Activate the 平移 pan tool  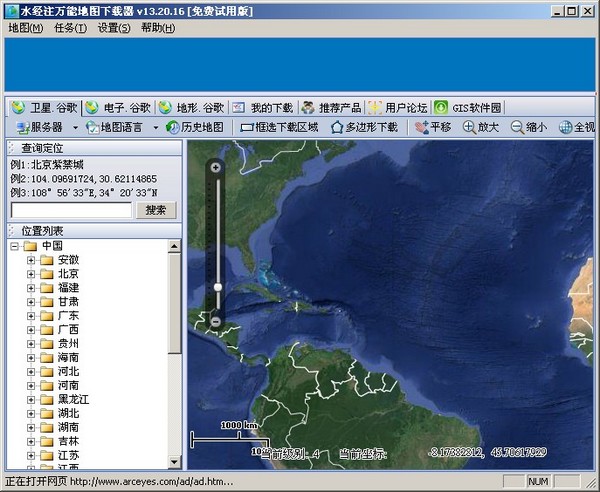point(432,127)
